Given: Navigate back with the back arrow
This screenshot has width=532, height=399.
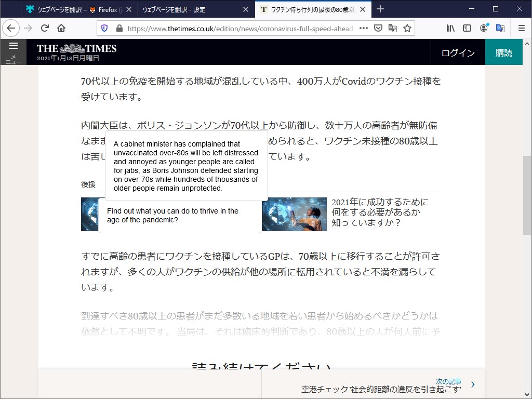Looking at the screenshot, I should point(11,28).
